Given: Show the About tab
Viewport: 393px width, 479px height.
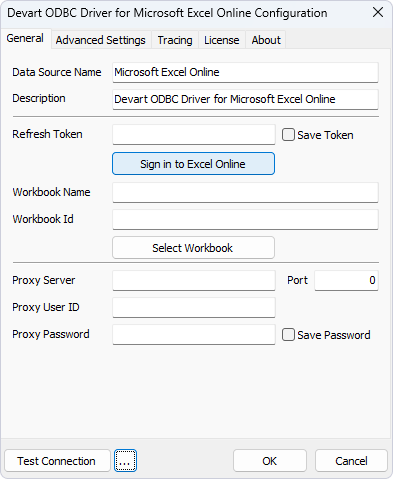Looking at the screenshot, I should pos(266,40).
